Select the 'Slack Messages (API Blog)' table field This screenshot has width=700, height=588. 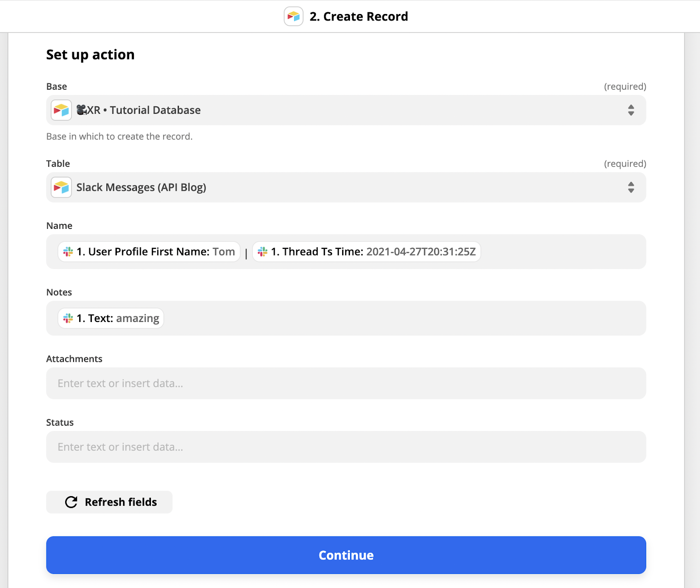click(346, 187)
